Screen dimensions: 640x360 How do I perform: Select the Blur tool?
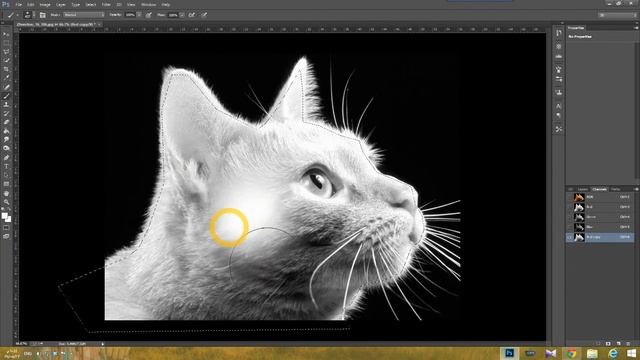(x=6, y=140)
